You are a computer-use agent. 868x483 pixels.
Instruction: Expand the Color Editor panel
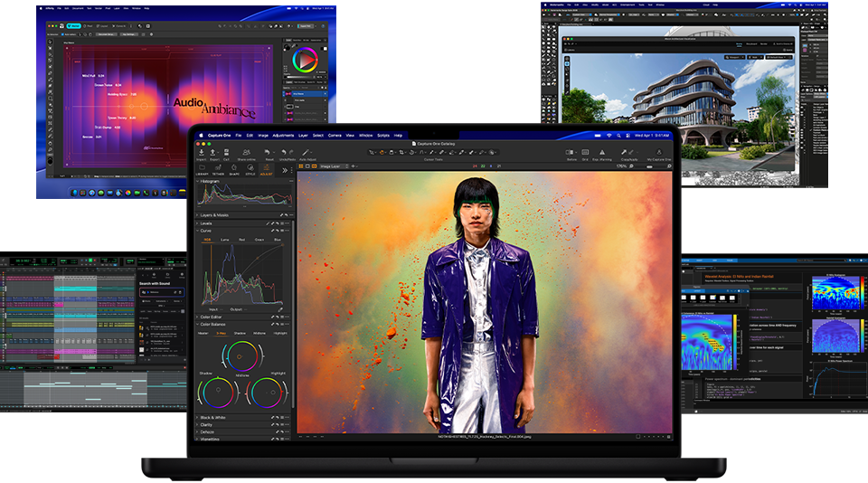(197, 317)
